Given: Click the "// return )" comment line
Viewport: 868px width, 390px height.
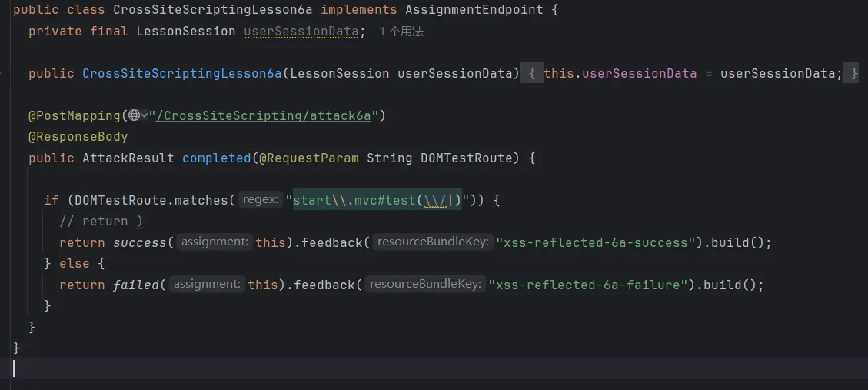Looking at the screenshot, I should (101, 222).
